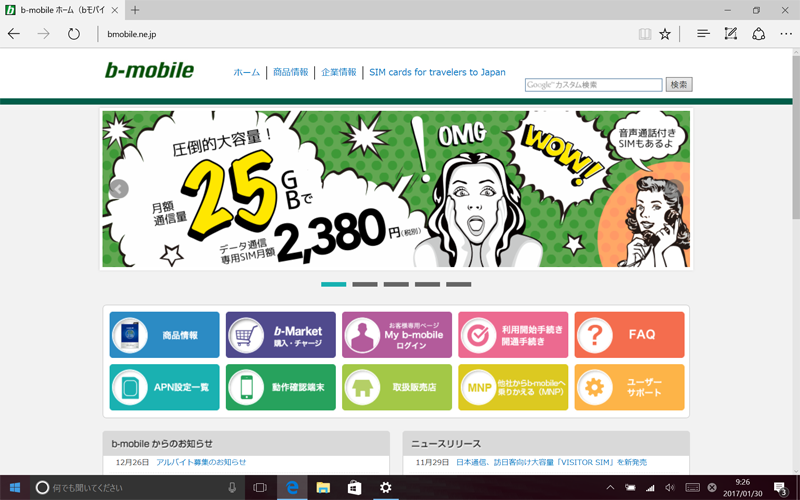Open 利用開始手続き 開通手続き tile
This screenshot has height=500, width=800.
pyautogui.click(x=513, y=335)
